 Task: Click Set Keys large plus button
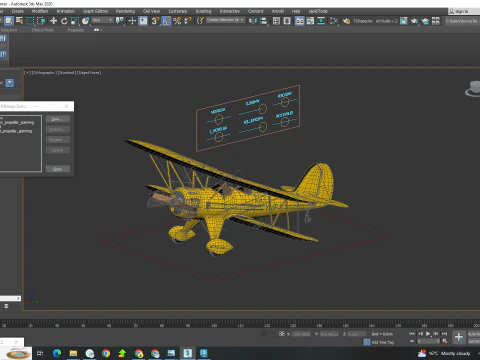[x=459, y=337]
